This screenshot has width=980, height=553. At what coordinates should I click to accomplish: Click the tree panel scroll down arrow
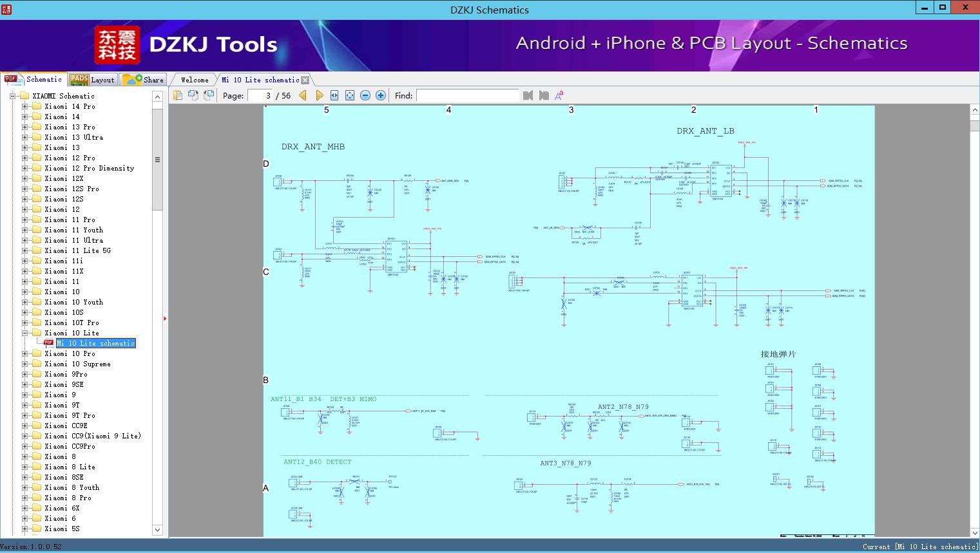tap(157, 530)
